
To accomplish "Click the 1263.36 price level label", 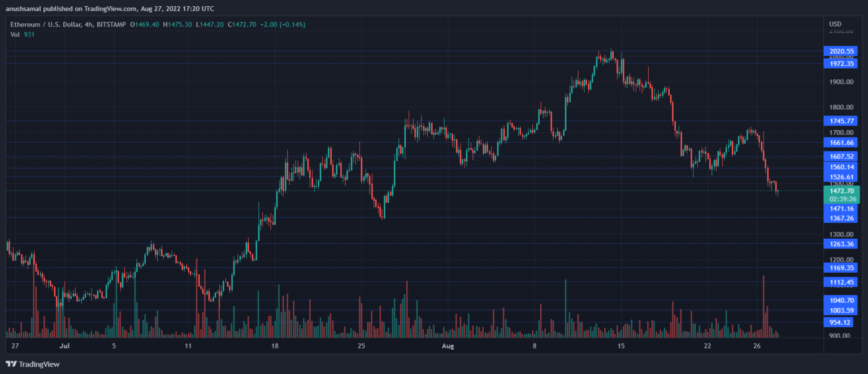I will [x=841, y=244].
